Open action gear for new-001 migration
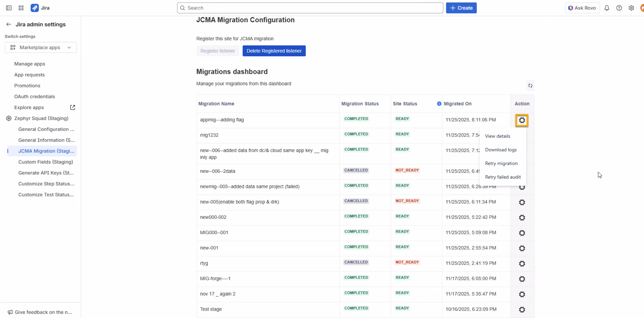The width and height of the screenshot is (644, 318). coord(522,248)
